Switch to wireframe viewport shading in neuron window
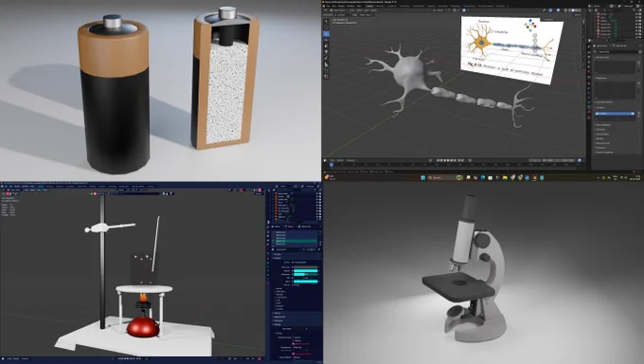The height and width of the screenshot is (364, 644). pyautogui.click(x=570, y=10)
